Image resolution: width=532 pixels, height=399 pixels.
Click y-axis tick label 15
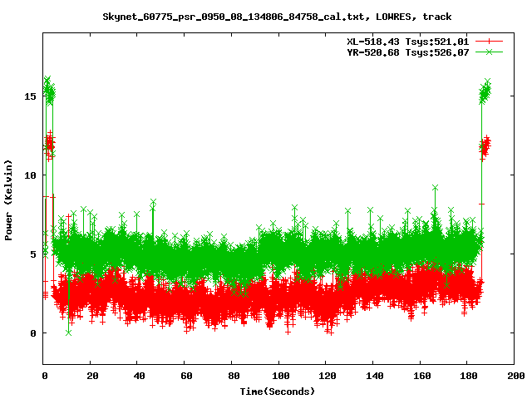point(30,96)
